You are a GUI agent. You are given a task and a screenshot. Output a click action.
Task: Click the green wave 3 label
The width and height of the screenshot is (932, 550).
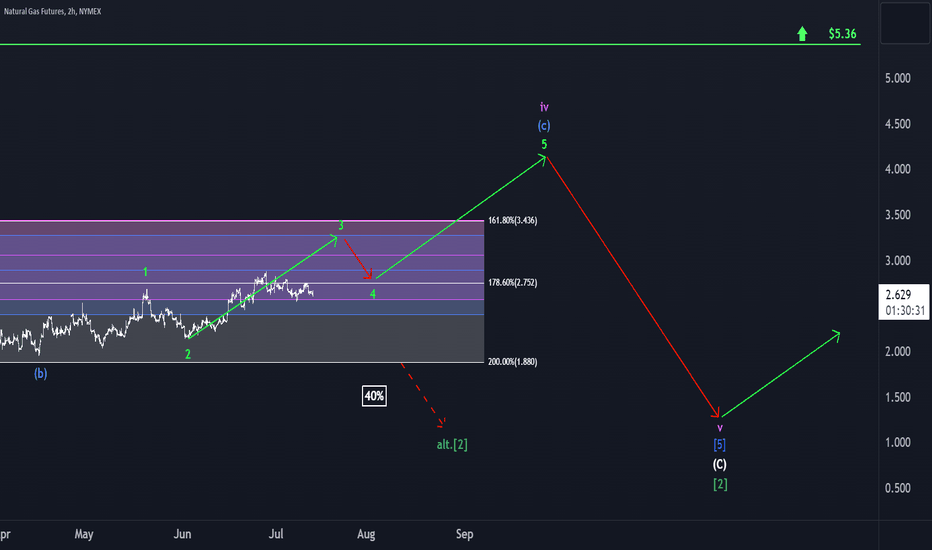pyautogui.click(x=341, y=225)
